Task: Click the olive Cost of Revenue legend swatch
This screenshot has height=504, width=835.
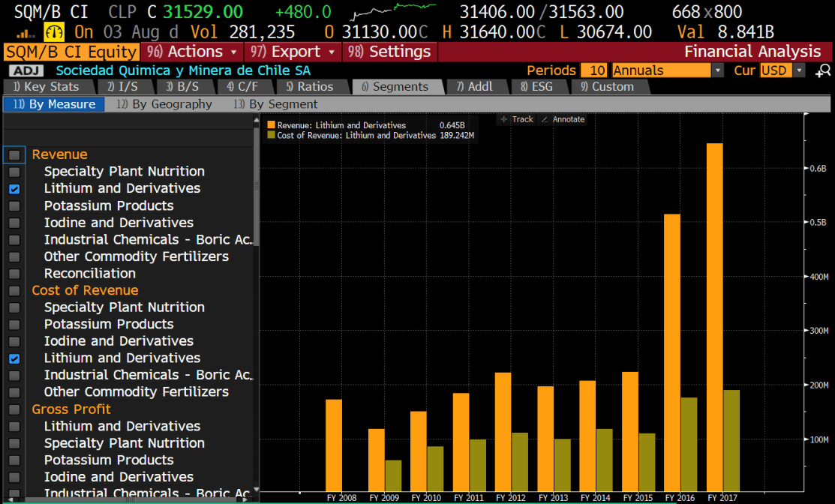Action: [x=271, y=135]
